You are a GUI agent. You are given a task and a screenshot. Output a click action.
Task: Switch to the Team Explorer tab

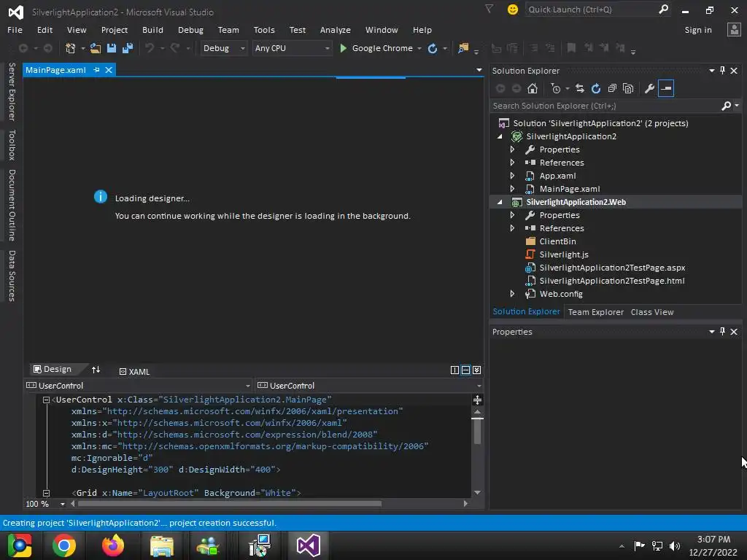[595, 312]
